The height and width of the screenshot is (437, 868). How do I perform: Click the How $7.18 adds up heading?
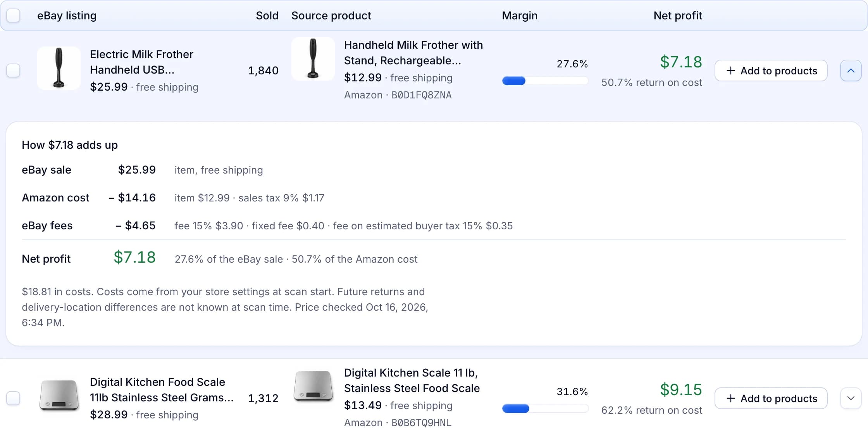pyautogui.click(x=70, y=145)
